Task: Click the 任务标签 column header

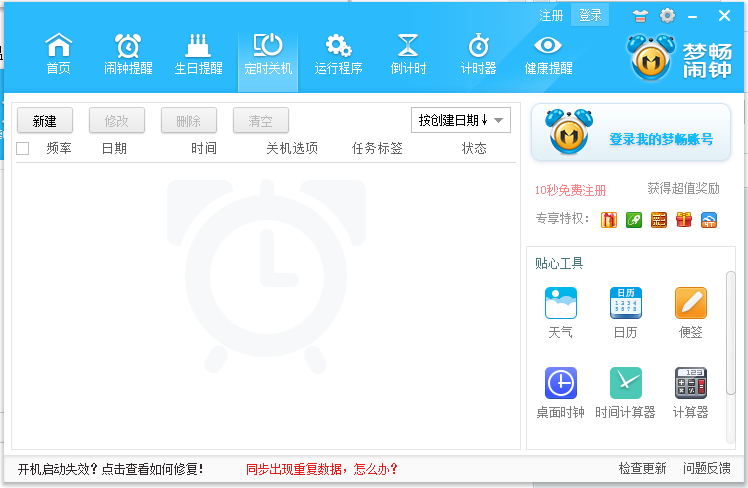Action: pos(377,148)
